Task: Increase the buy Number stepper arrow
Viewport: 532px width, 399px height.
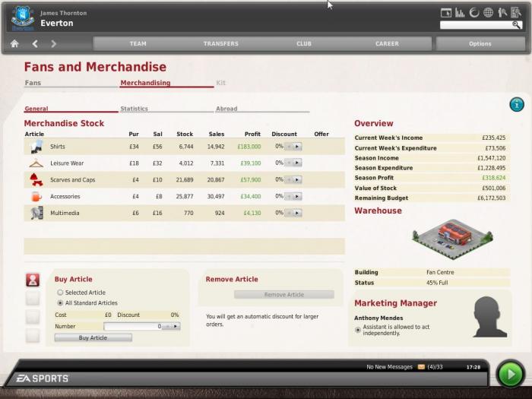Action: pyautogui.click(x=176, y=326)
